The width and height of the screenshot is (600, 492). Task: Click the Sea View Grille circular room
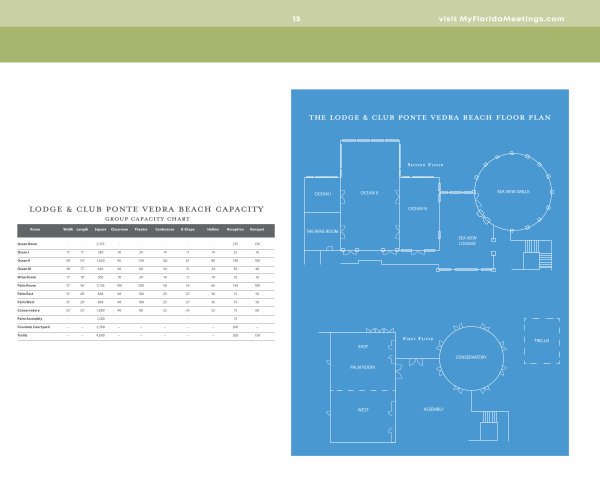(x=513, y=192)
